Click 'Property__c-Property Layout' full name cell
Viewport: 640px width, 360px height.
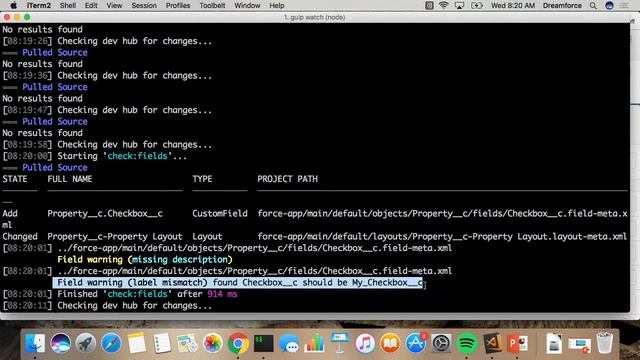(x=115, y=236)
